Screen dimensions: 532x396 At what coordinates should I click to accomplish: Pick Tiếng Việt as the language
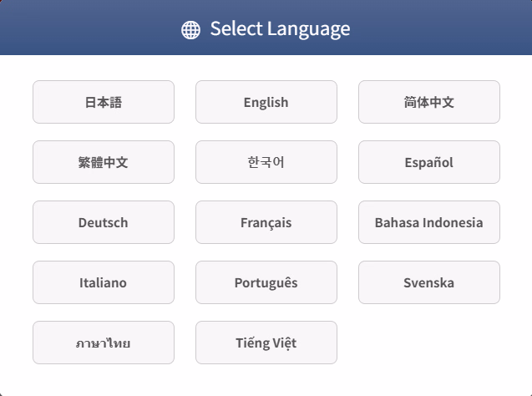pos(266,343)
